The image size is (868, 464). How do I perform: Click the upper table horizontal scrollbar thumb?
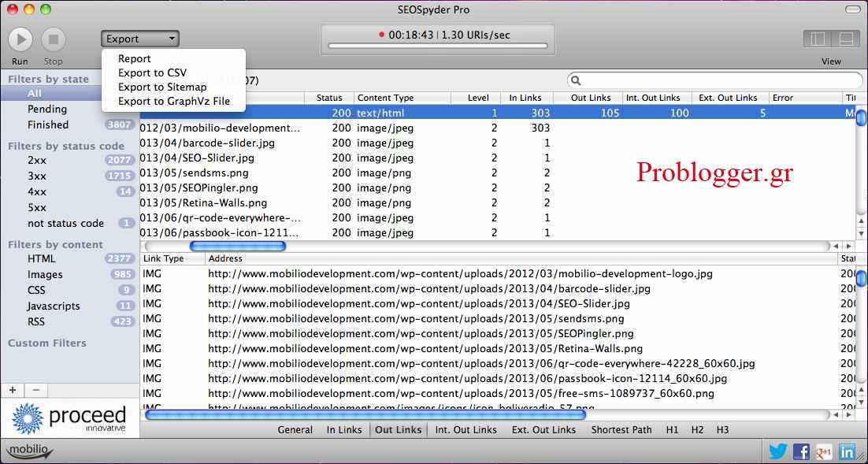[238, 246]
